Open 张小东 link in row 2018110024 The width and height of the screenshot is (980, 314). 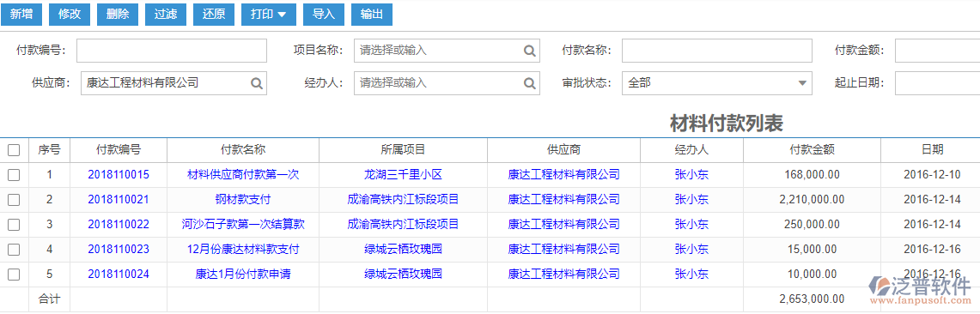[x=692, y=274]
